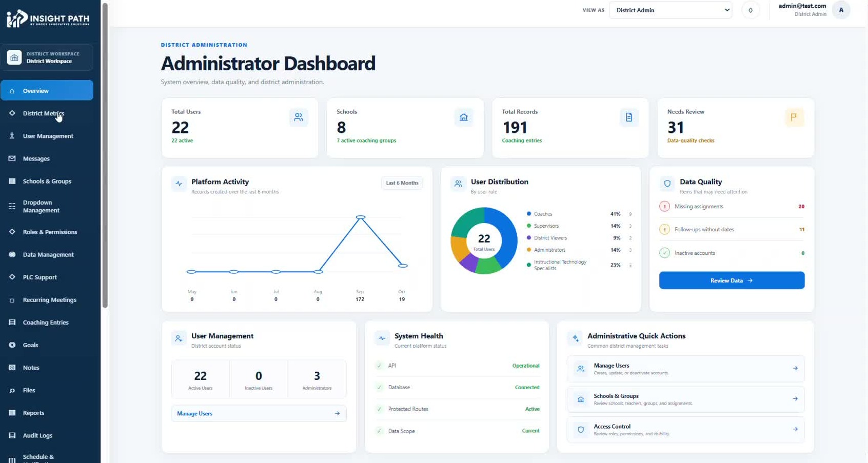Click the Review Data button
Screen dimensions: 868x463
[x=732, y=280]
